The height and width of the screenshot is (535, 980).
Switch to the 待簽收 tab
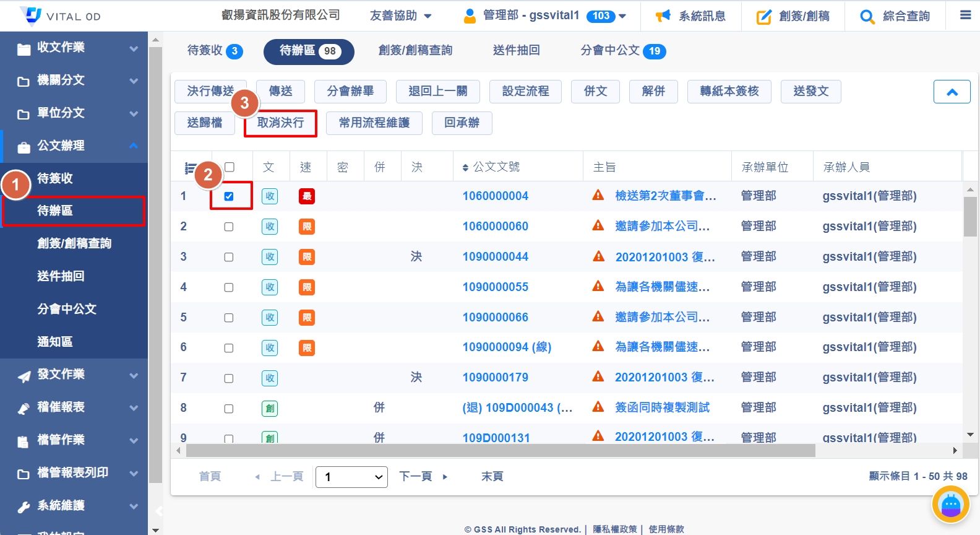coord(214,51)
